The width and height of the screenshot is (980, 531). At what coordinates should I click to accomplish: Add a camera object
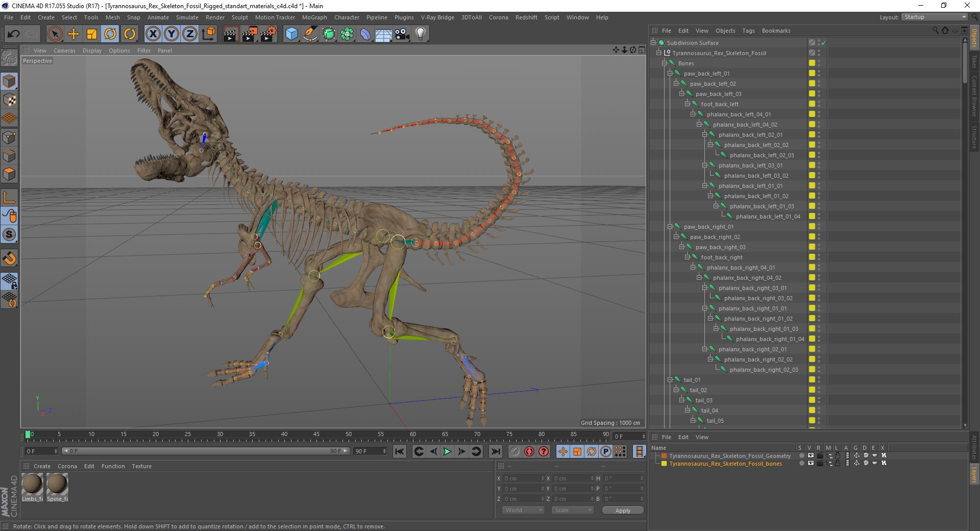[x=402, y=34]
